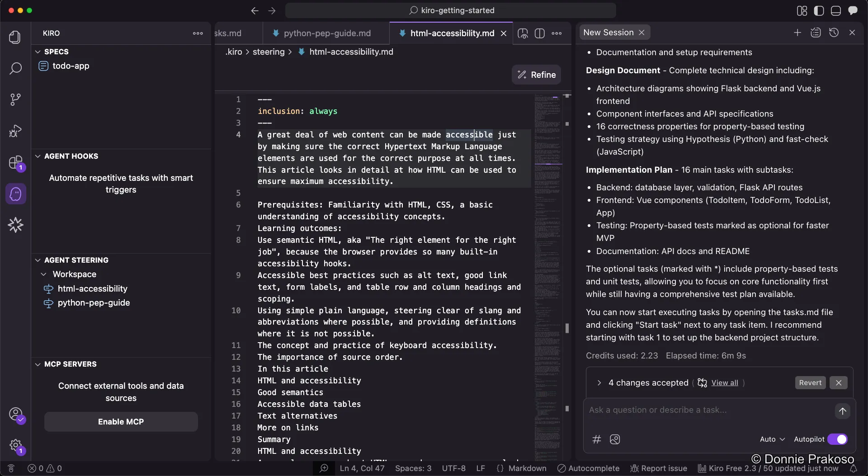Collapse Workspace under Agent Steering

(x=44, y=274)
